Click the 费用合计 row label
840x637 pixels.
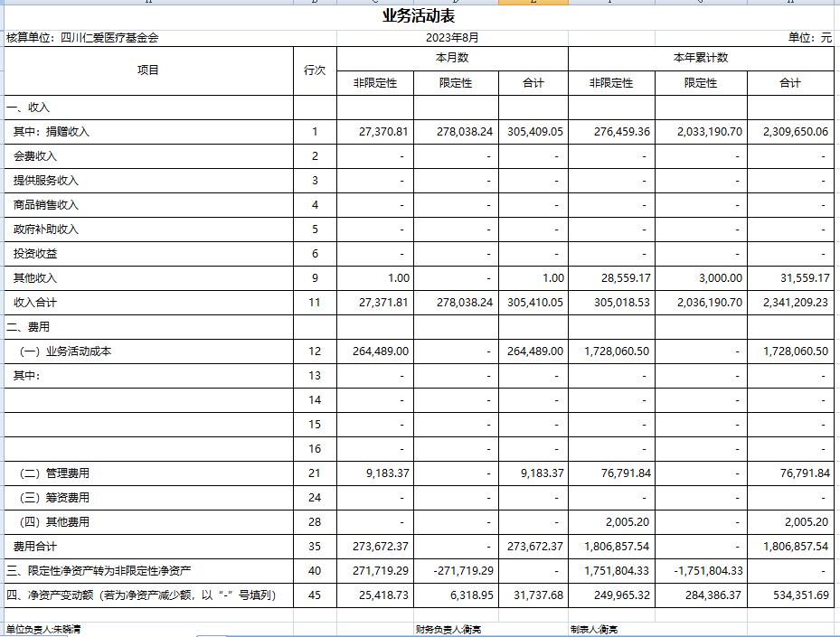35,547
